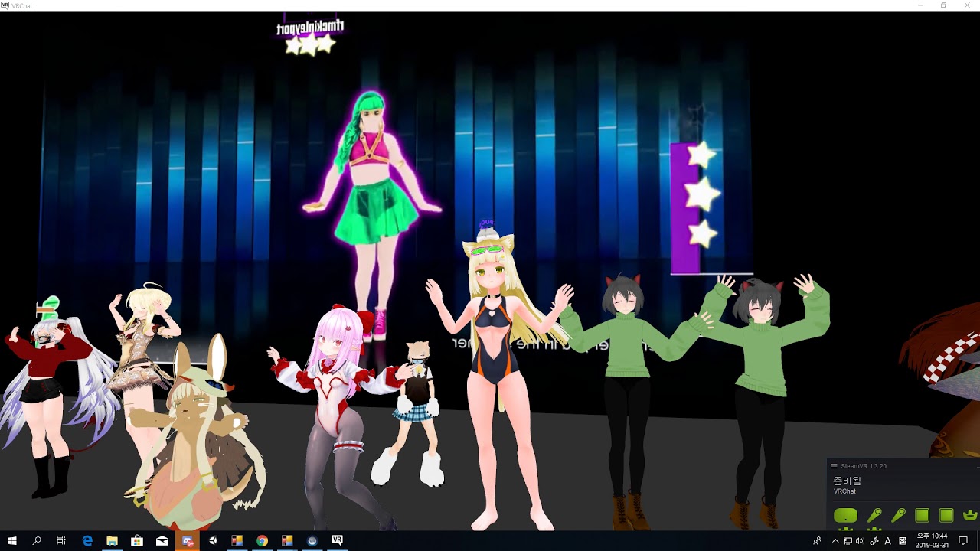Viewport: 980px width, 551px height.
Task: Launch Microsoft Edge from the taskbar
Action: pos(87,540)
